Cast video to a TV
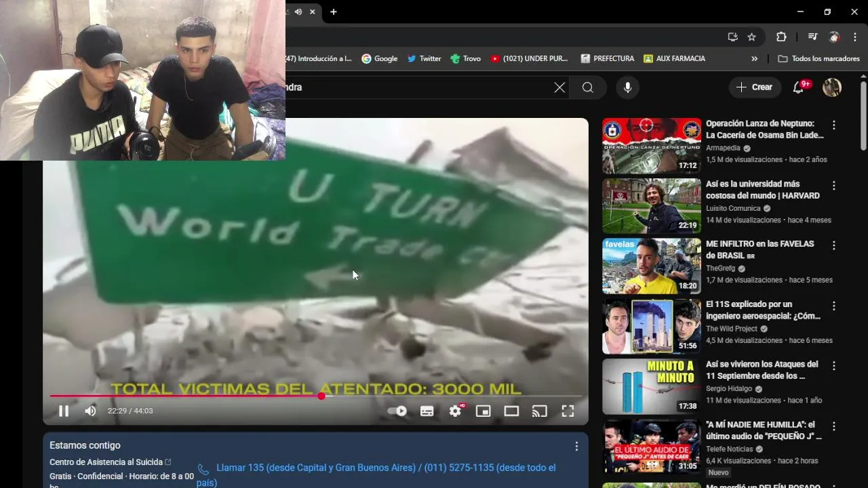This screenshot has height=488, width=868. pos(539,411)
